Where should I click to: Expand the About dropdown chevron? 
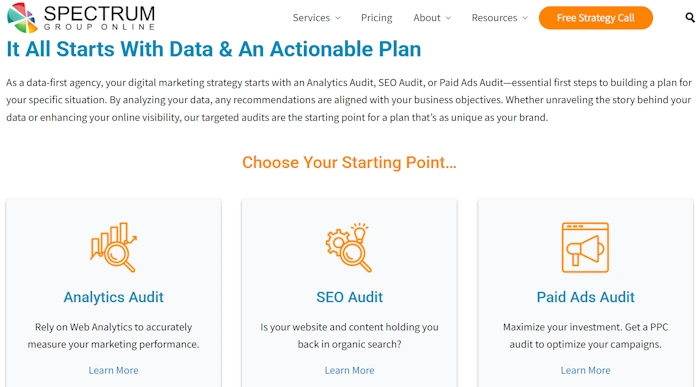pyautogui.click(x=448, y=18)
